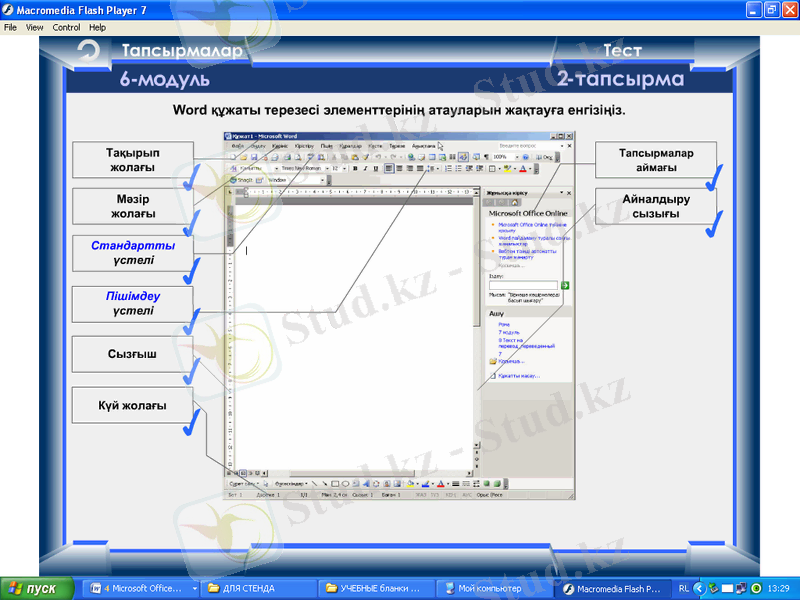This screenshot has width=800, height=600.
Task: Click the checkmark beside Тапсырмалар аймағы
Action: [713, 180]
